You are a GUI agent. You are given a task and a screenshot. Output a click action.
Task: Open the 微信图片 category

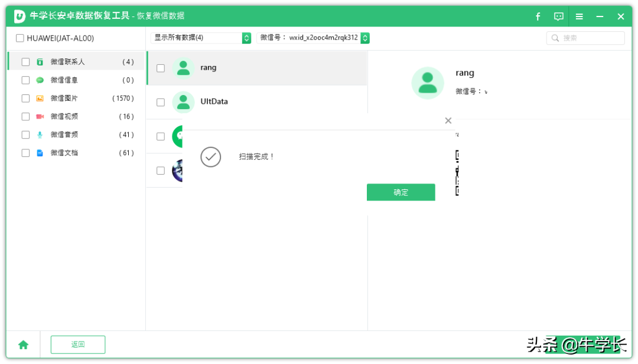[x=77, y=99]
